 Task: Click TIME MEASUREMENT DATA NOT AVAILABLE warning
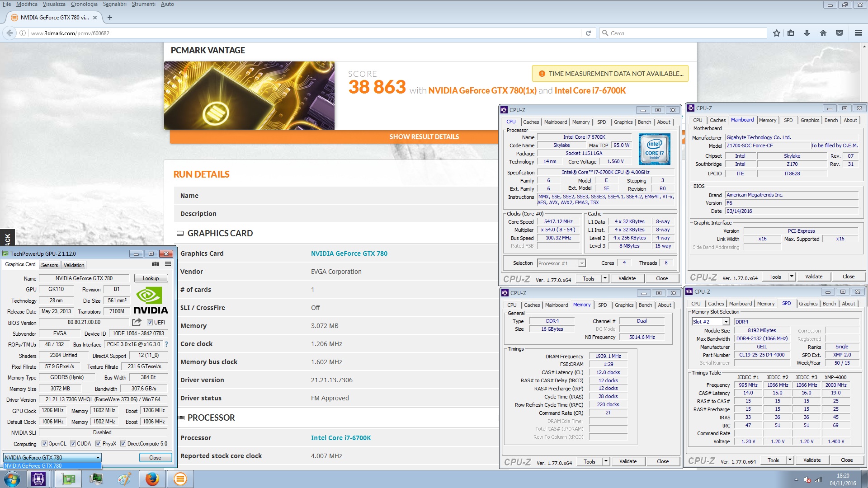click(610, 74)
